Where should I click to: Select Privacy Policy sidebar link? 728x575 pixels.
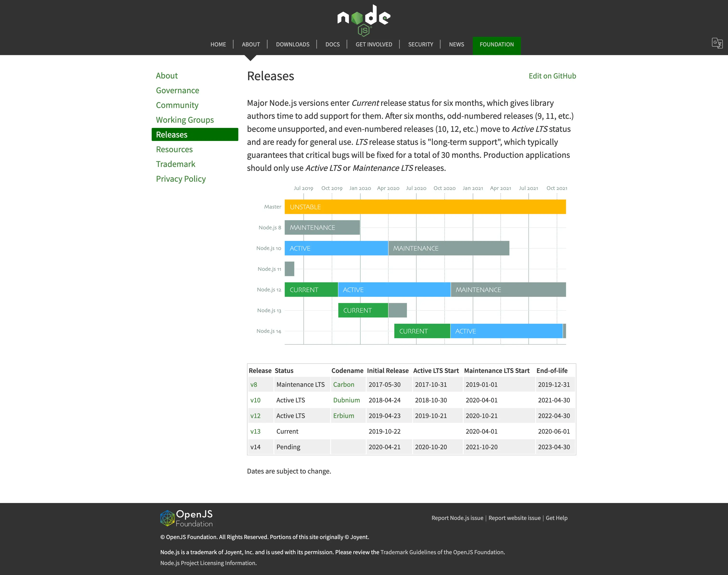pyautogui.click(x=181, y=179)
